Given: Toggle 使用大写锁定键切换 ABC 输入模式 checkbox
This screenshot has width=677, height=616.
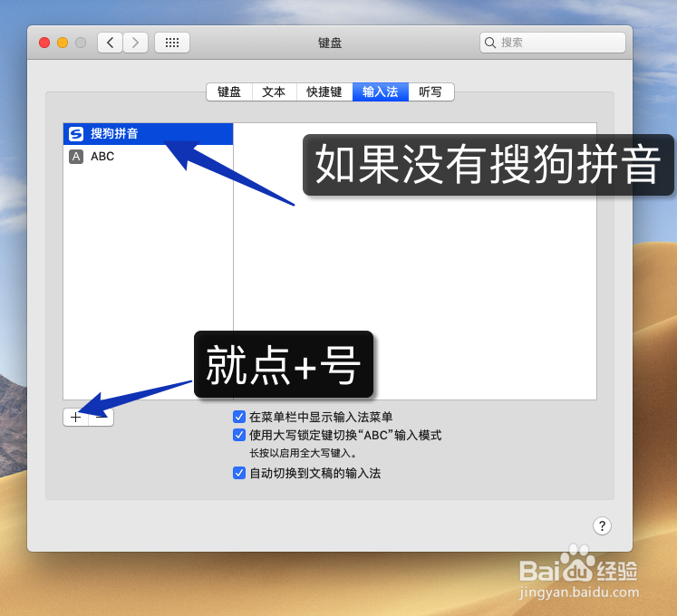Looking at the screenshot, I should point(239,435).
